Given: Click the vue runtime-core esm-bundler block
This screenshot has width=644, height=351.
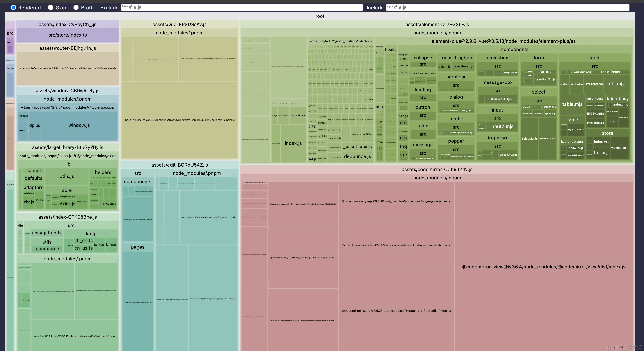Looking at the screenshot, I should [x=180, y=120].
